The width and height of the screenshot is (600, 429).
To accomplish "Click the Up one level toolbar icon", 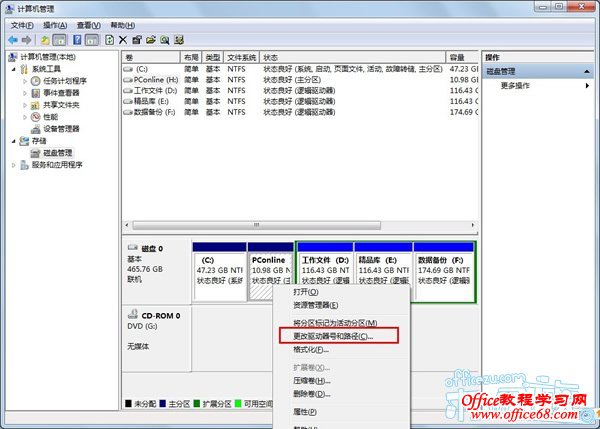I will 45,40.
